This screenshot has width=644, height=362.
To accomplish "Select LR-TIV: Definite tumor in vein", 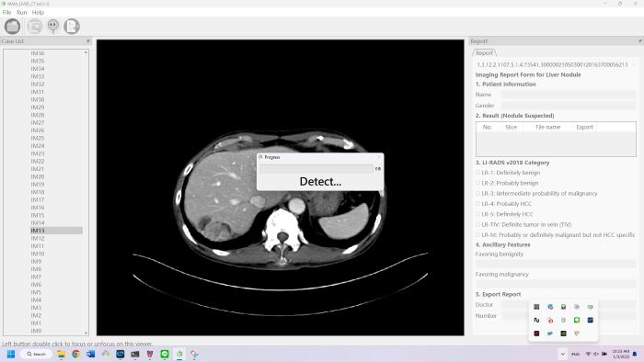I will pyautogui.click(x=523, y=225).
